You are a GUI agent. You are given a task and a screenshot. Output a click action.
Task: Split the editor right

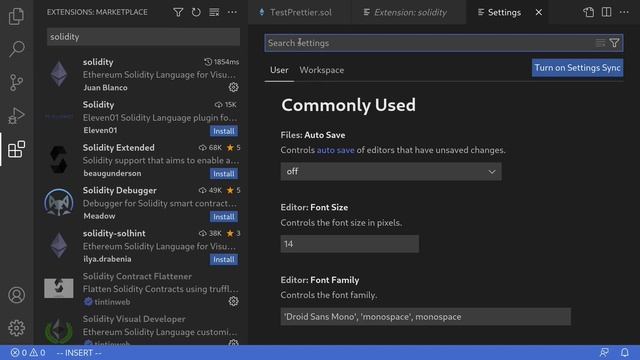point(607,12)
